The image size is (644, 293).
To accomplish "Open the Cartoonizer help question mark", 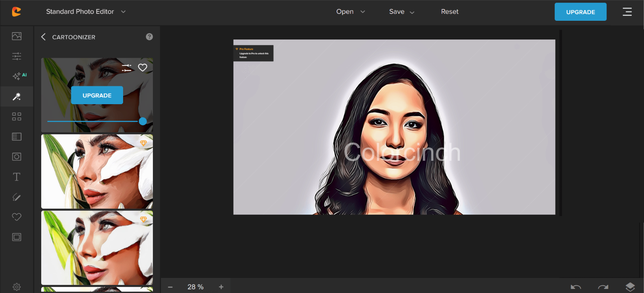I will pos(150,37).
